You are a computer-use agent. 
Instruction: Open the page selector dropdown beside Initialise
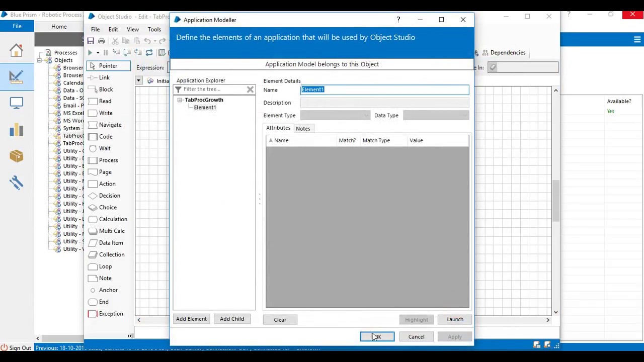138,80
